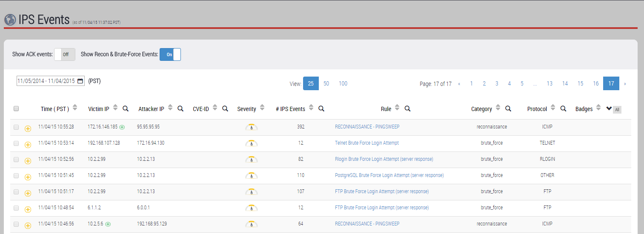Edit the date range 11/05/2014 - 11/04/2015 field
Viewport: 644px width, 234px height.
point(51,81)
